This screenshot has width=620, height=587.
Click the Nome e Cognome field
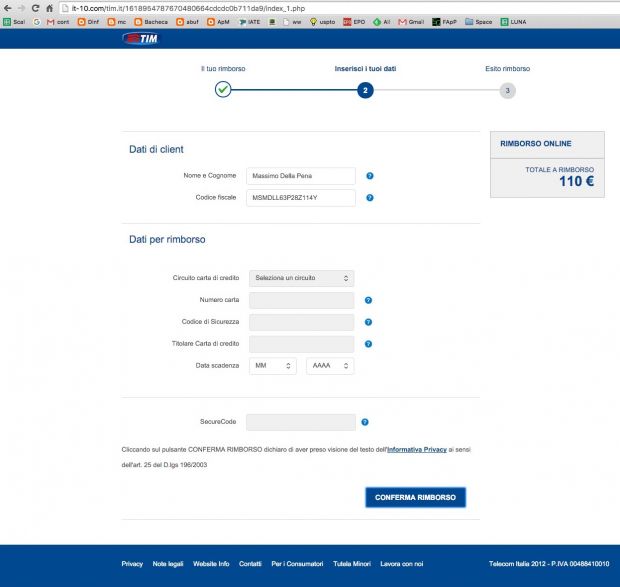coord(301,176)
